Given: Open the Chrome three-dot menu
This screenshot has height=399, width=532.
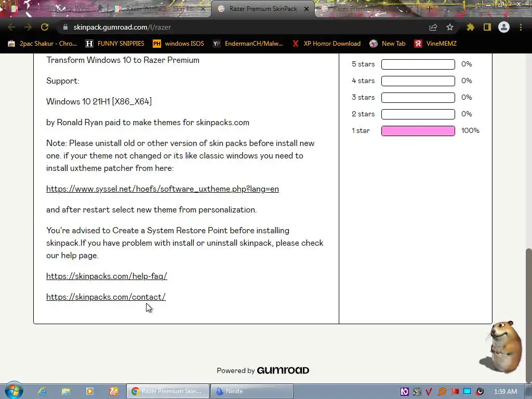Looking at the screenshot, I should click(x=521, y=27).
